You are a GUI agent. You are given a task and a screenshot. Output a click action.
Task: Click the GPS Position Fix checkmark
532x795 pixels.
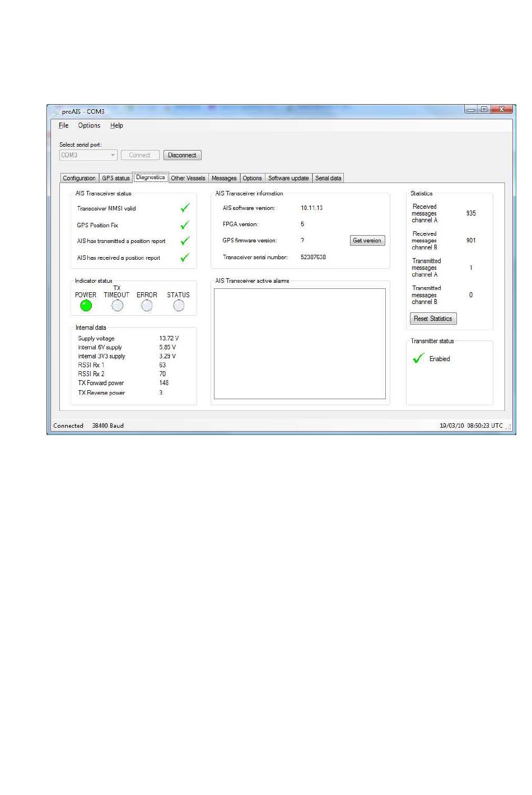[x=185, y=225]
